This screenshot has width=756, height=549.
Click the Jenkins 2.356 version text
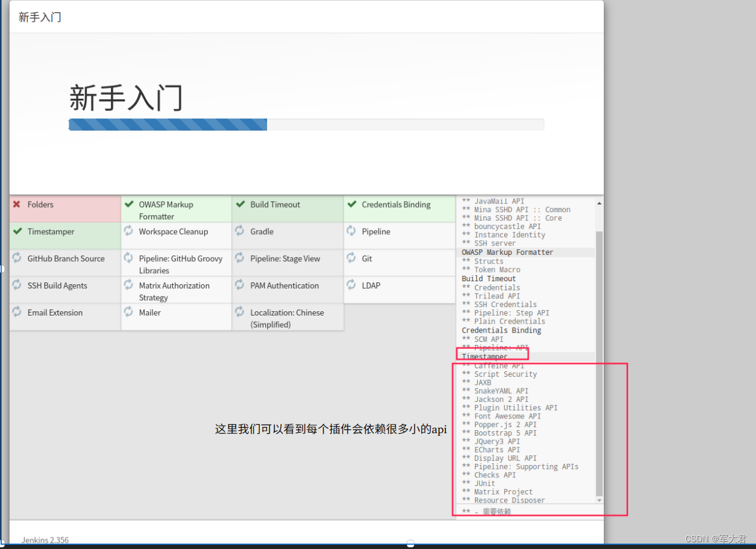pos(45,540)
